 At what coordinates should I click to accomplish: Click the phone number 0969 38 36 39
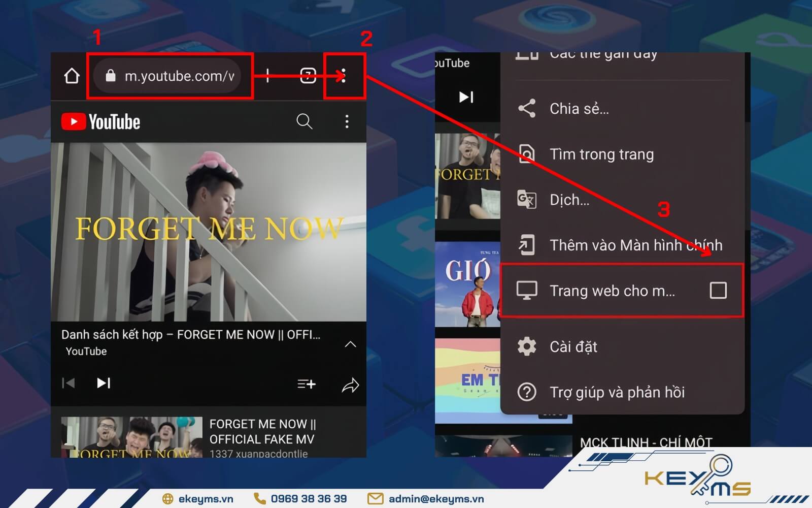click(309, 499)
